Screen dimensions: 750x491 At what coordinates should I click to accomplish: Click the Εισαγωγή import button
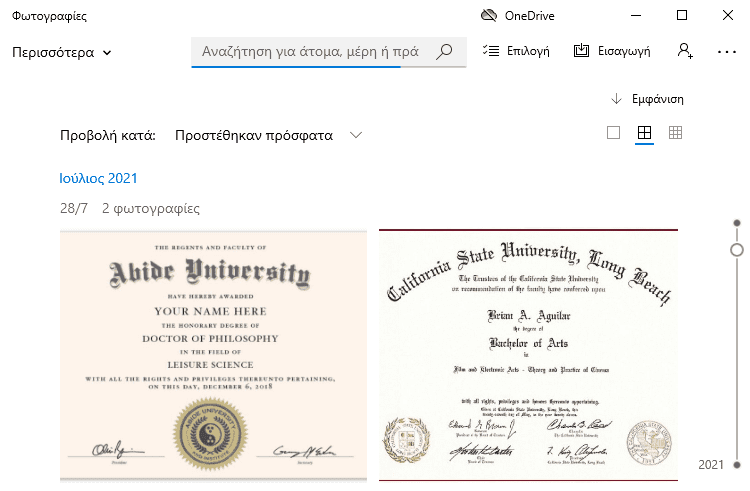(612, 51)
